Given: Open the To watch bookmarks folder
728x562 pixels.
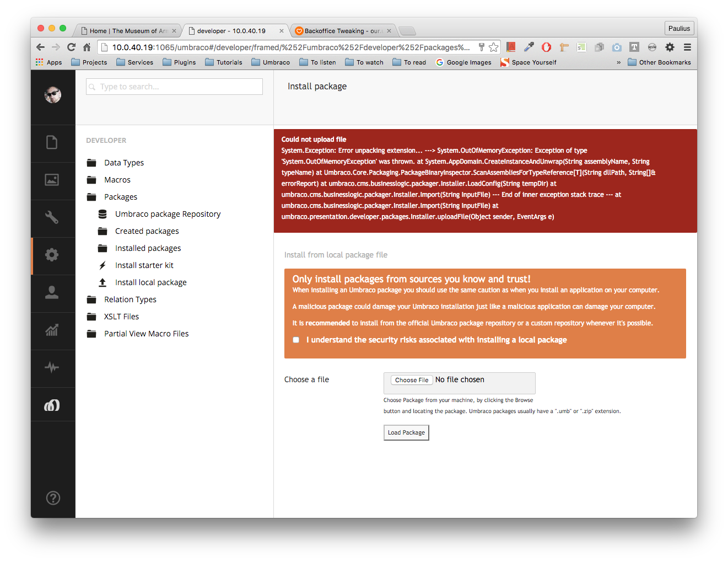Looking at the screenshot, I should [x=364, y=62].
